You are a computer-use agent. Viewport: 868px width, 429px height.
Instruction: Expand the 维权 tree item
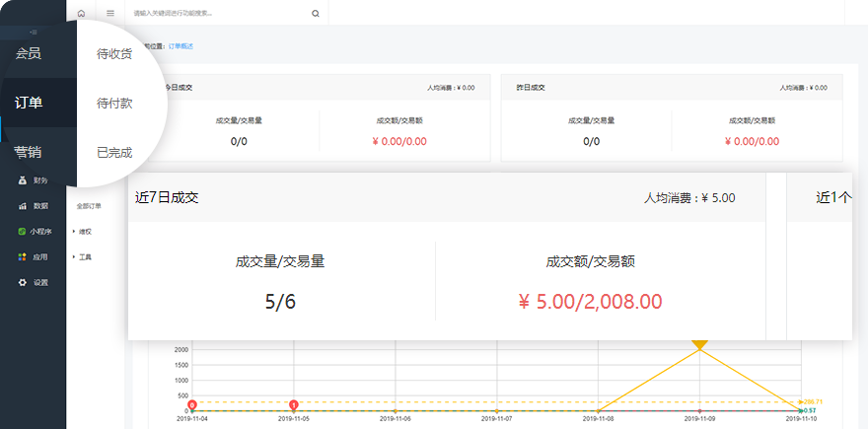[x=74, y=232]
